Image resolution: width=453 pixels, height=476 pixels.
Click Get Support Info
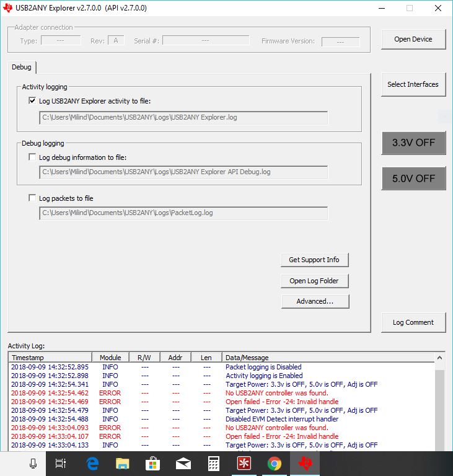coord(315,260)
